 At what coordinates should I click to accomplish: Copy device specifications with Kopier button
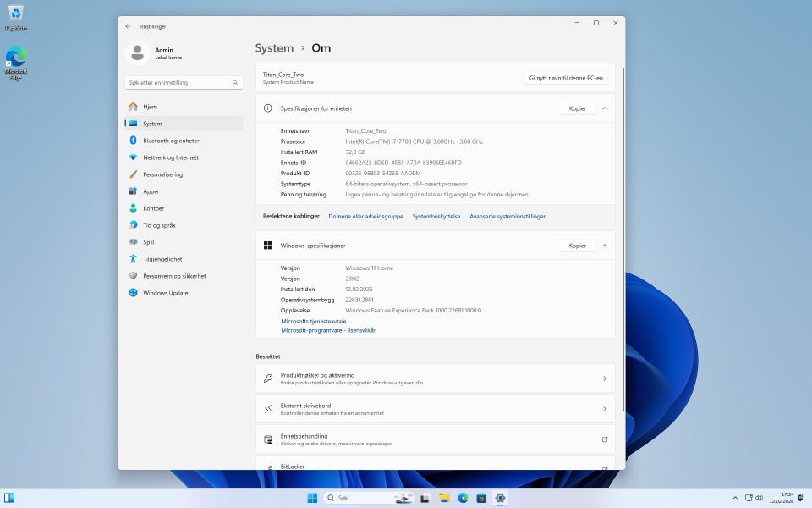click(x=577, y=108)
